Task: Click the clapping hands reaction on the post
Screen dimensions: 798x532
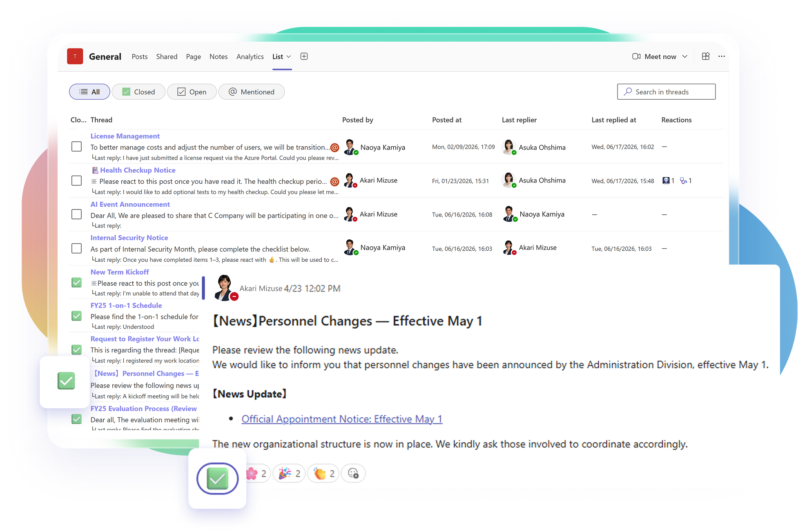Action: pyautogui.click(x=323, y=474)
